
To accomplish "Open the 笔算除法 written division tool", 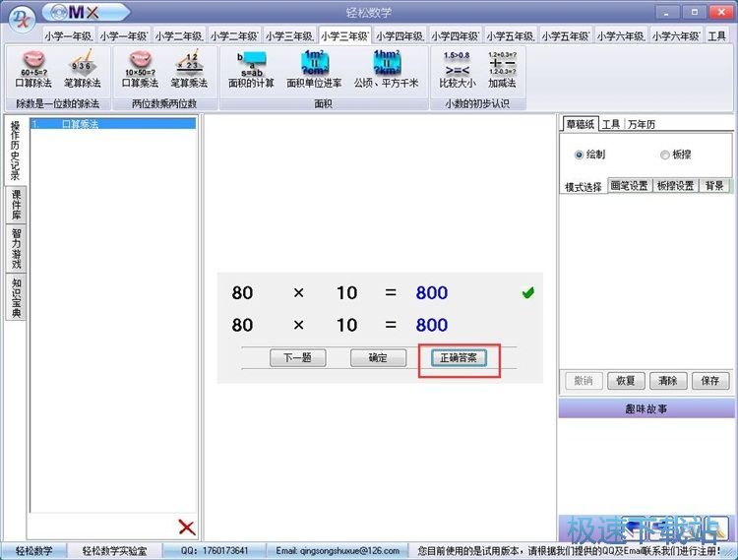I will tap(83, 69).
